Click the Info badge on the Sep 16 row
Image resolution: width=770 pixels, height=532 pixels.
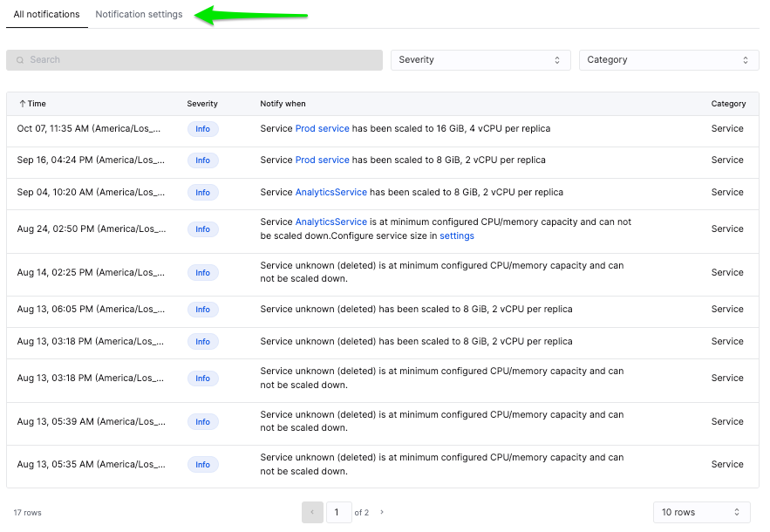(x=202, y=160)
